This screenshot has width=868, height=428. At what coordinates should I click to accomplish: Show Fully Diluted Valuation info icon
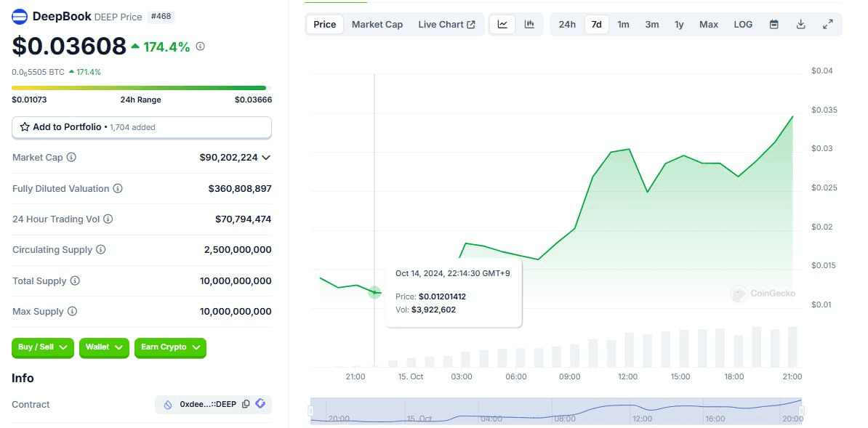118,188
